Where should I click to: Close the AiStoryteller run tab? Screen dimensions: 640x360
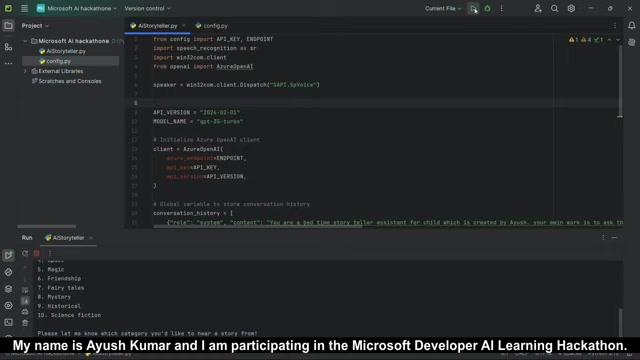(91, 238)
